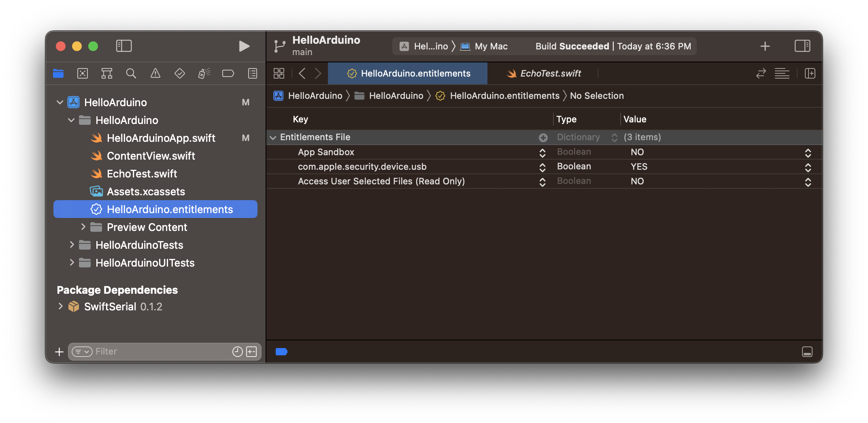Select EchoTest.swift in navigator

pyautogui.click(x=155, y=173)
